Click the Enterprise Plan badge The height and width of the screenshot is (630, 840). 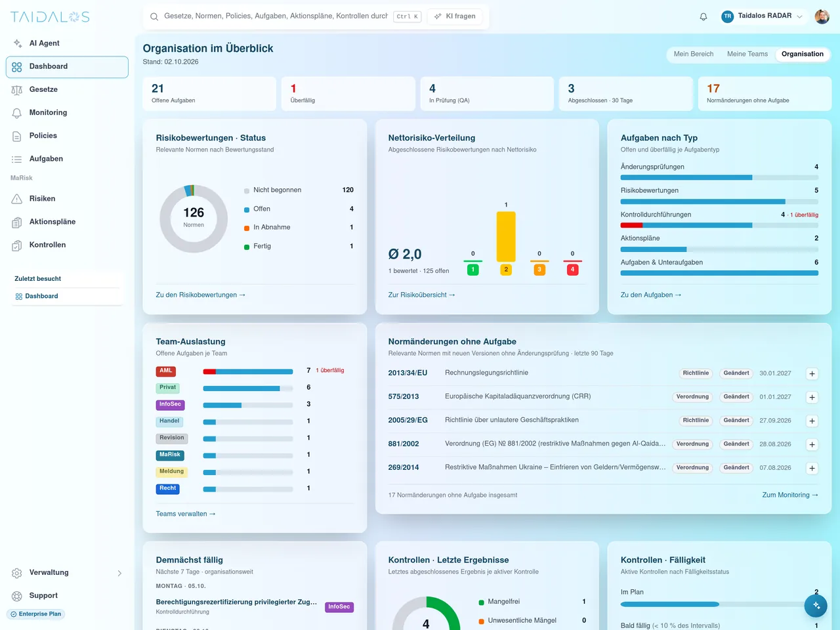pyautogui.click(x=36, y=614)
